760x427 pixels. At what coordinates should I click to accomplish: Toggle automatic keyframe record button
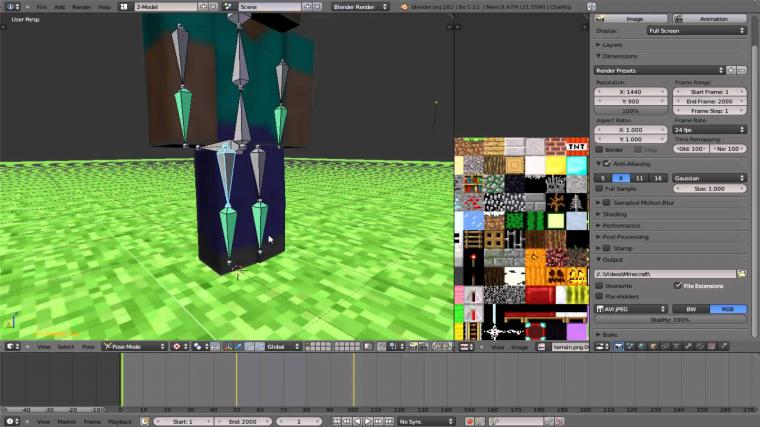point(469,422)
